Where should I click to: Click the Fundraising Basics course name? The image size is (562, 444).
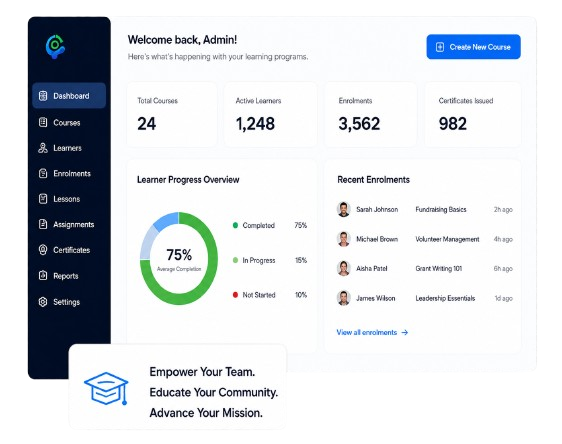pos(441,209)
